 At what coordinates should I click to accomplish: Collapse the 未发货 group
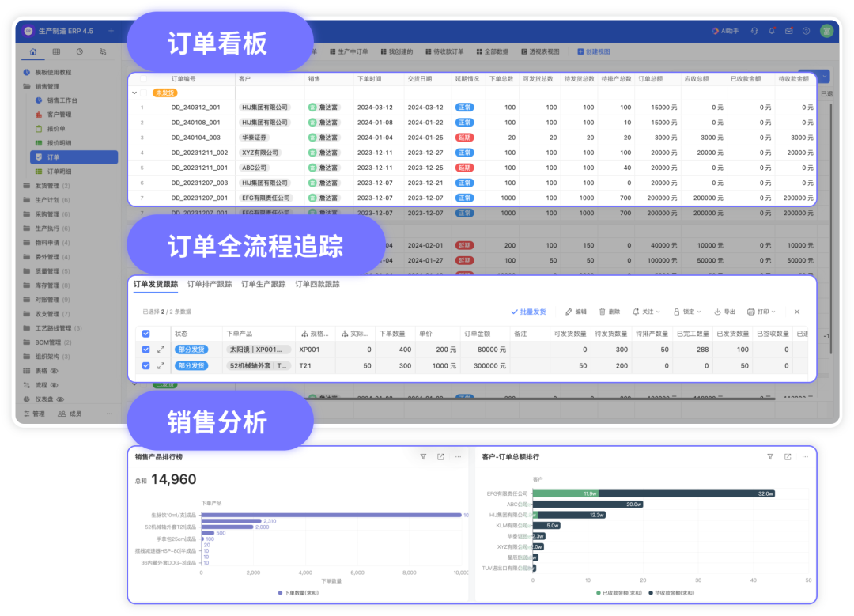tap(134, 93)
